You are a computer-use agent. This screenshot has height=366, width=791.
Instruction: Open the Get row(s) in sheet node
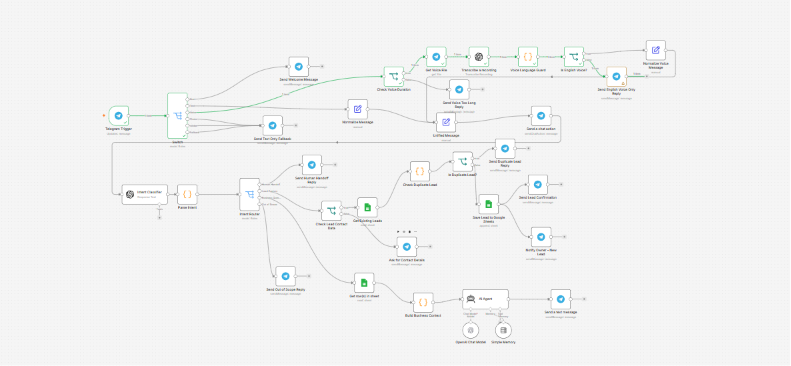pos(364,283)
